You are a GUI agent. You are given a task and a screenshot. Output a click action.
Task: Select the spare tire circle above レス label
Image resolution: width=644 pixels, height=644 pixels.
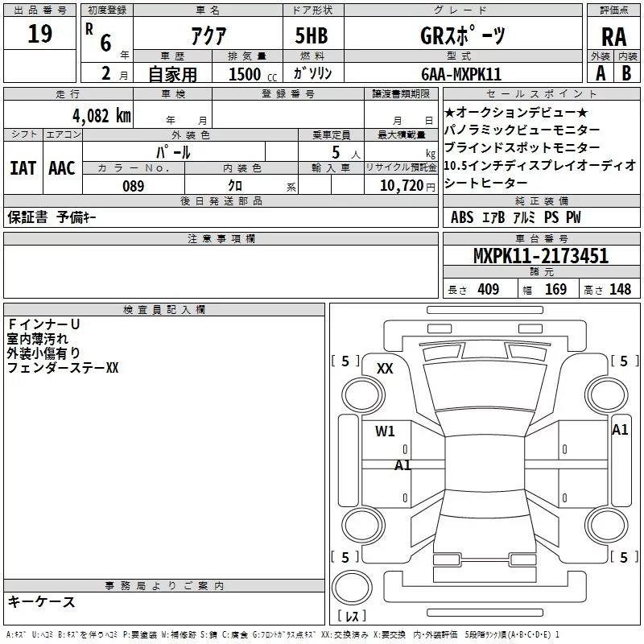(x=352, y=588)
